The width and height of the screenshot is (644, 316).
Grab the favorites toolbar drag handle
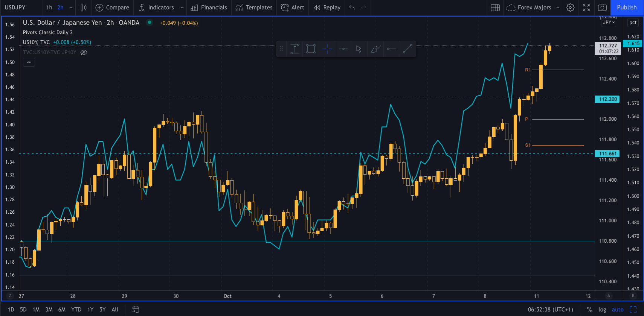[x=281, y=49]
